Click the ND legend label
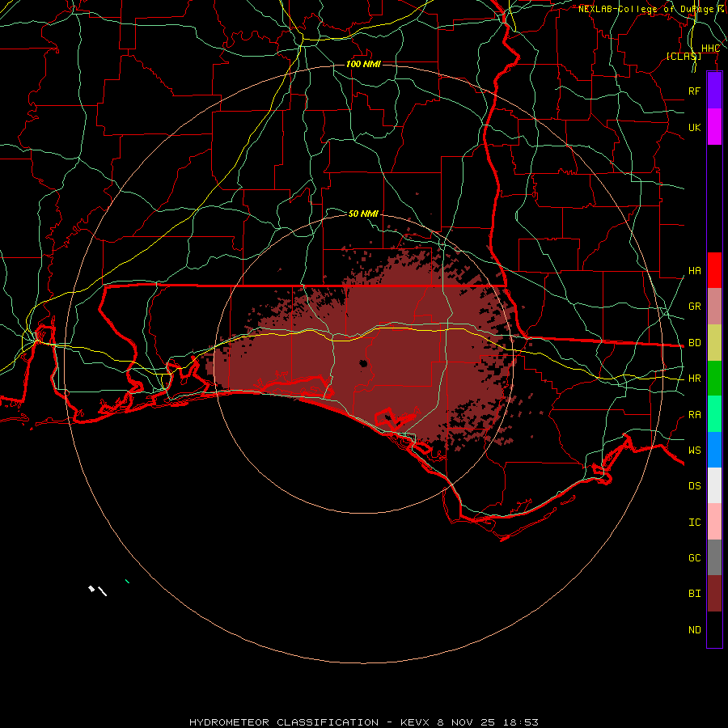The image size is (728, 728). pos(695,630)
